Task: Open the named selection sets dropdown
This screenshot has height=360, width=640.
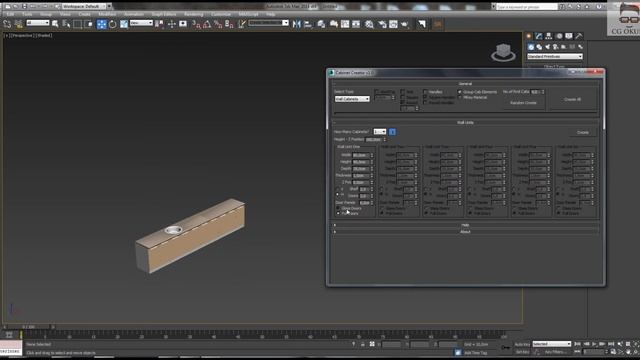Action: tap(269, 23)
